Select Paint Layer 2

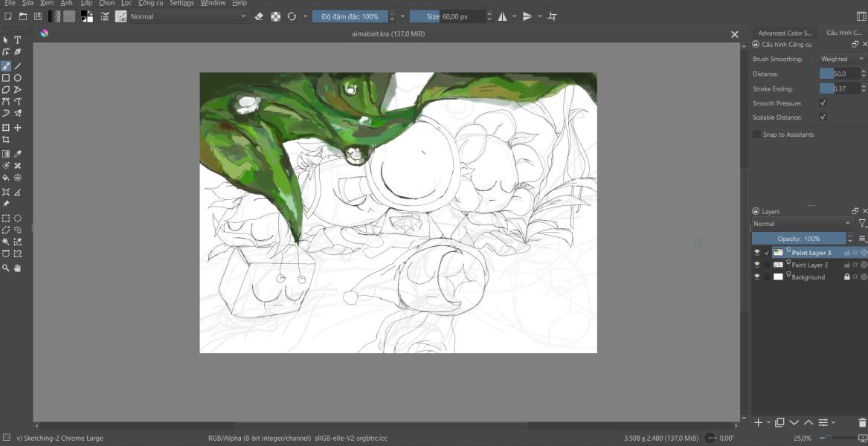tap(809, 265)
